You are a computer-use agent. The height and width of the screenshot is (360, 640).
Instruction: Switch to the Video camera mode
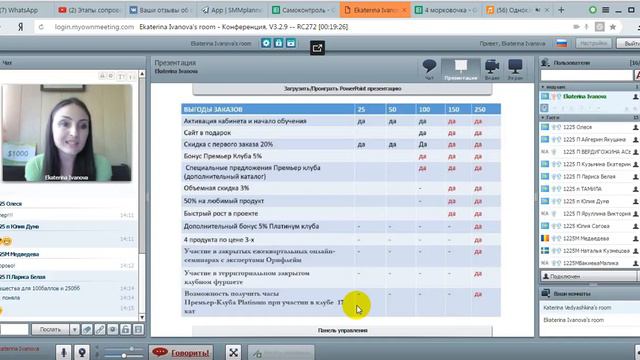point(492,69)
